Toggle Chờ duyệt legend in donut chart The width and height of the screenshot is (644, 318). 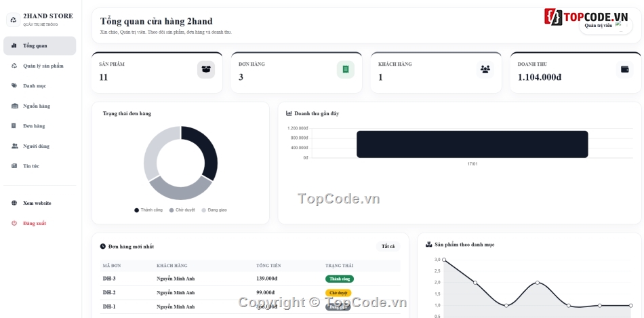click(x=182, y=210)
